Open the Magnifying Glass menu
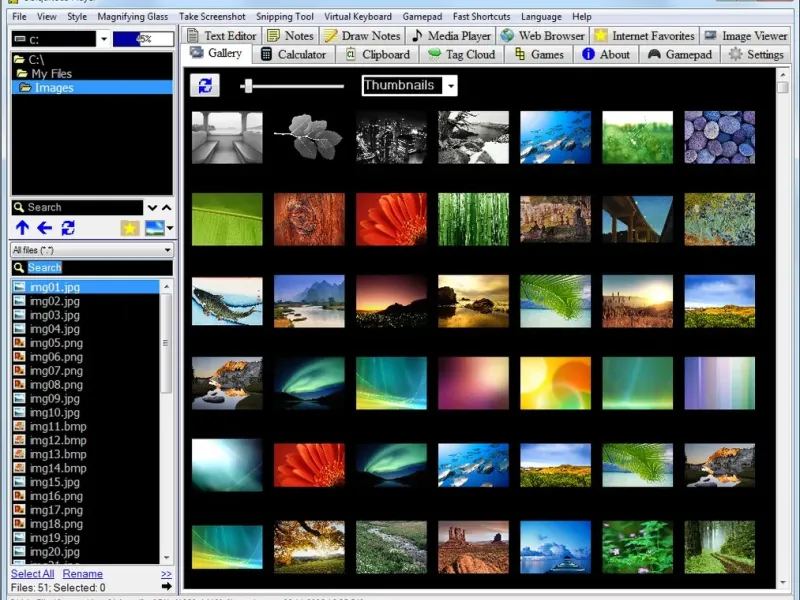This screenshot has height=600, width=800. tap(133, 17)
